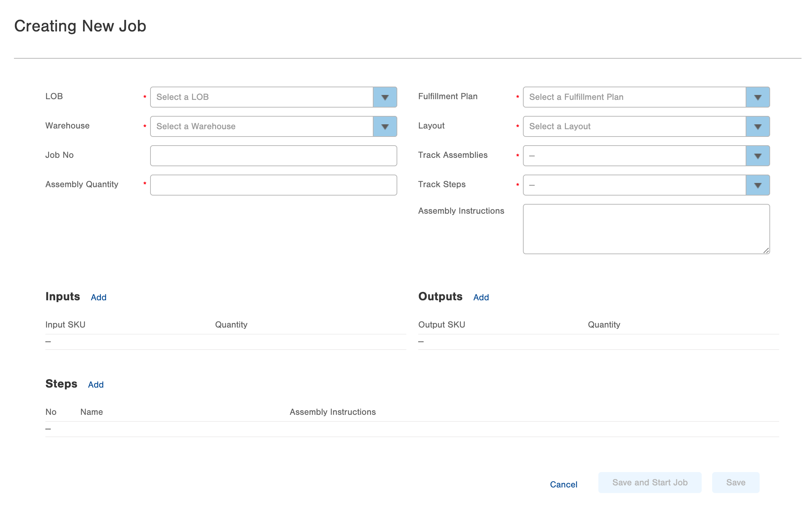
Task: Open the Warehouse dropdown arrow
Action: [385, 126]
